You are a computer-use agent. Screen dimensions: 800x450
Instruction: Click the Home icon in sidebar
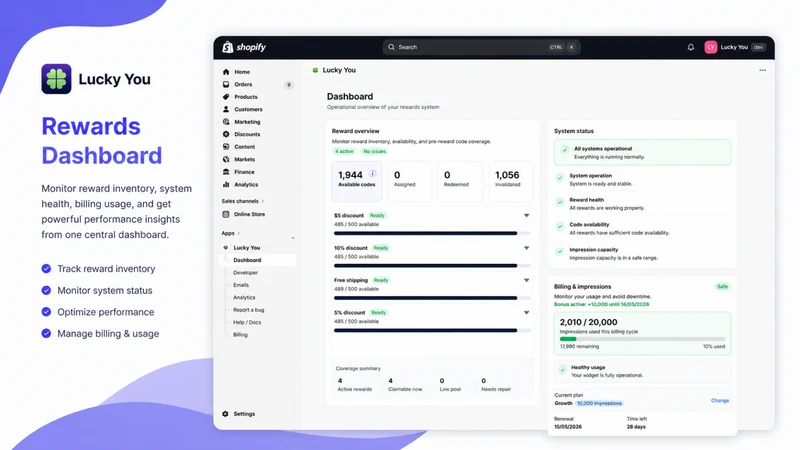click(x=226, y=72)
